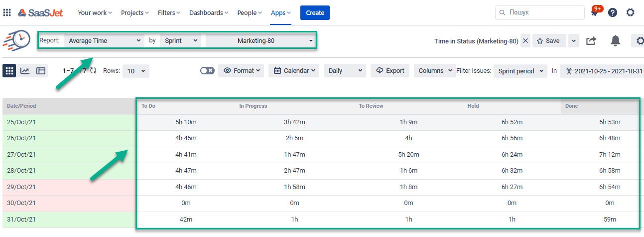Click the SaaSJet logo
644x237 pixels.
point(40,12)
